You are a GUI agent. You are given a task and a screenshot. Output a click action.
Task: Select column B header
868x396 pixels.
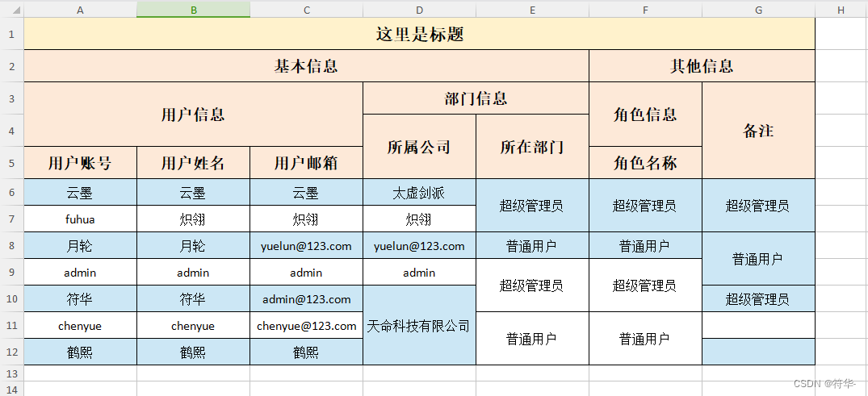193,10
